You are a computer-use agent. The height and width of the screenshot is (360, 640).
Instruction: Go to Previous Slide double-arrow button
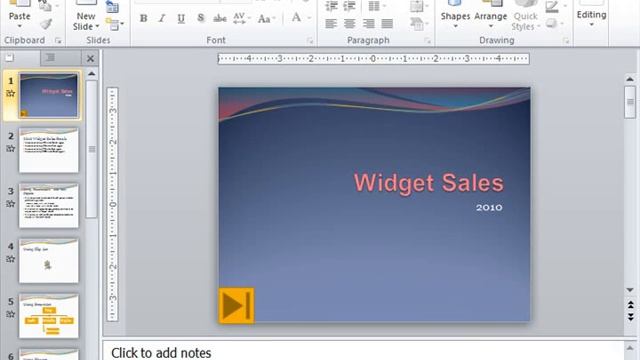pyautogui.click(x=631, y=304)
